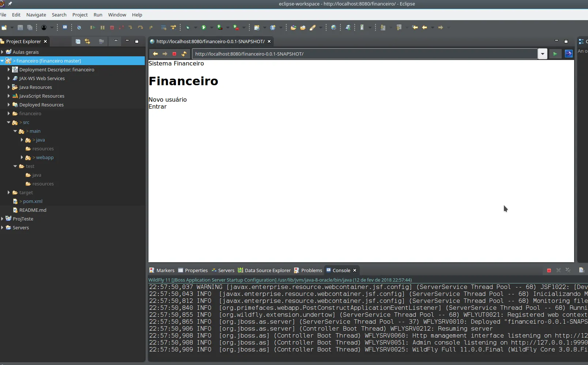
Task: Click the Debug bug toolbar icon
Action: (188, 27)
